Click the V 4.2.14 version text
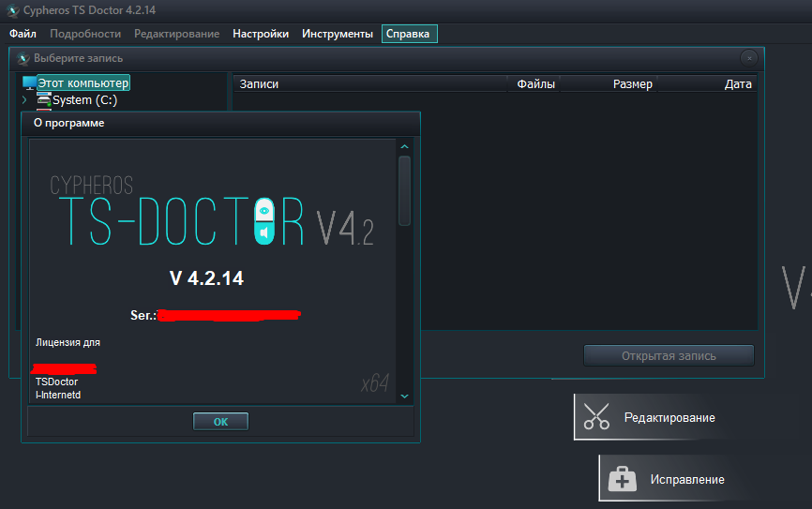 [206, 278]
